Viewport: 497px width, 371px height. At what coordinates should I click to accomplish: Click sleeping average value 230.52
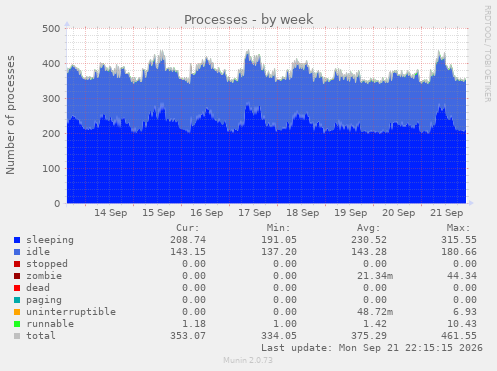pyautogui.click(x=369, y=240)
